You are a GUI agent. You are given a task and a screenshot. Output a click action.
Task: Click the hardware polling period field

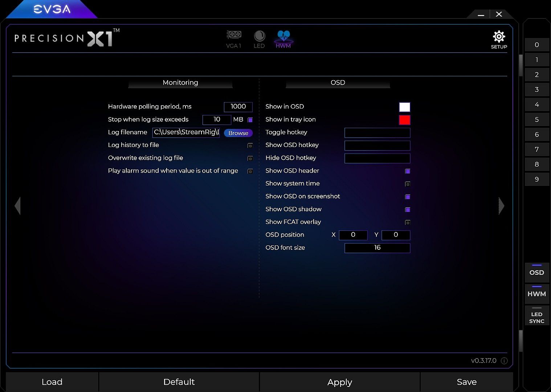point(238,107)
